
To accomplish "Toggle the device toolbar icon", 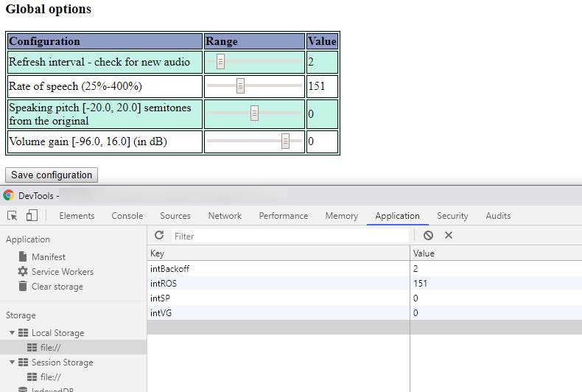I will [x=32, y=215].
